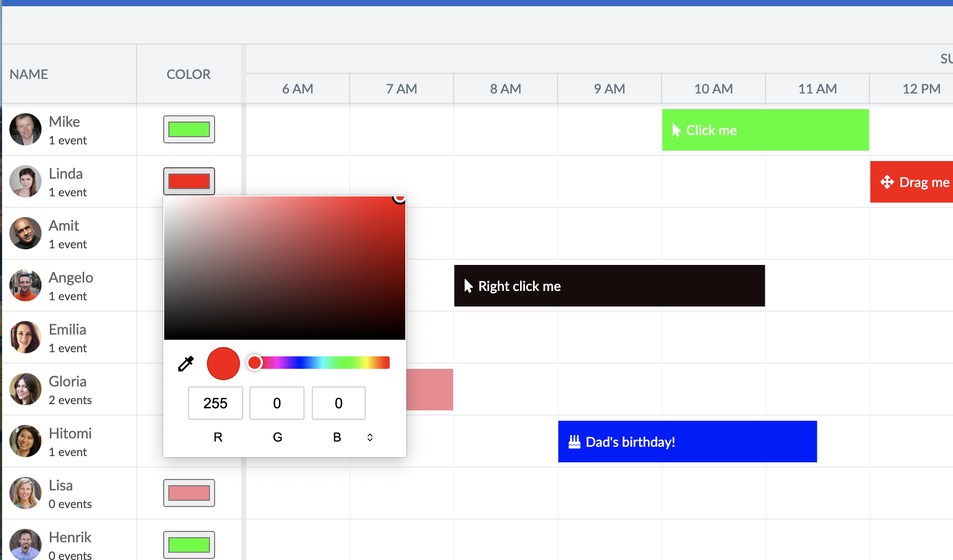Select the Dad's birthday event
953x560 pixels.
click(x=686, y=441)
